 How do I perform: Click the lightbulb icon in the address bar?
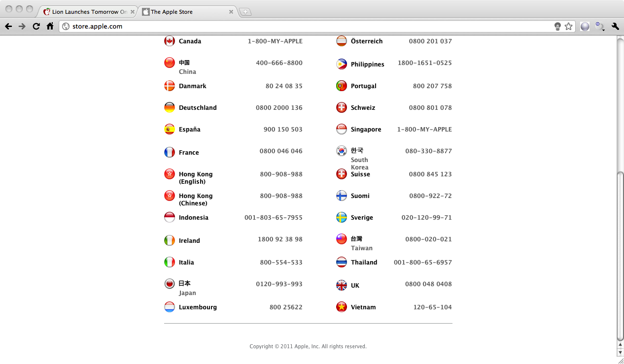pyautogui.click(x=557, y=26)
